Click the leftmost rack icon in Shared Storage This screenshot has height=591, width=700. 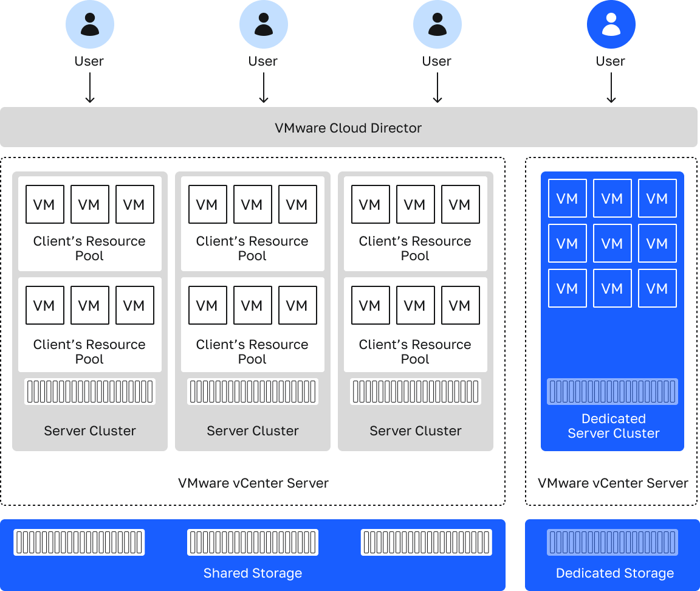(79, 542)
